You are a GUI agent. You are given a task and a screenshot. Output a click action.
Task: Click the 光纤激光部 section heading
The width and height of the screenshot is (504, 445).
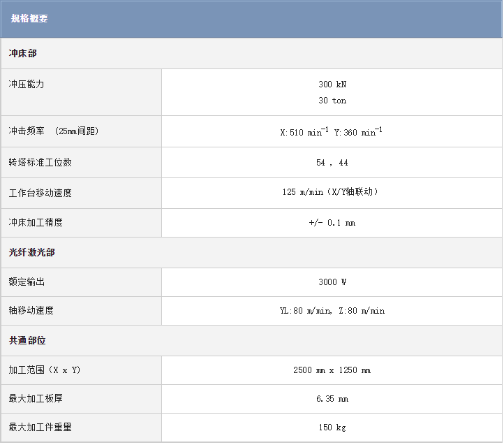pos(31,253)
